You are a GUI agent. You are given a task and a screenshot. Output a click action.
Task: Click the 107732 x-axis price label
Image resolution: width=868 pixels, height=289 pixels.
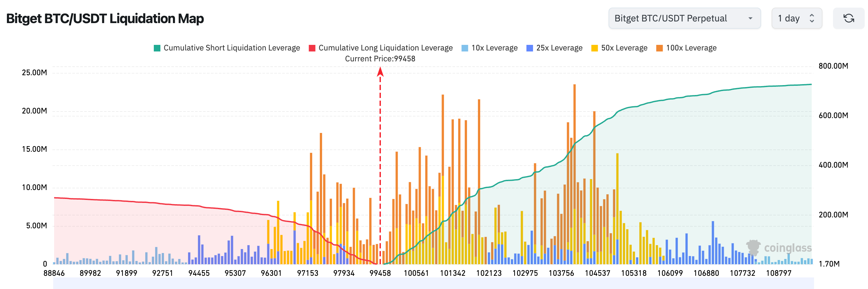pyautogui.click(x=743, y=273)
